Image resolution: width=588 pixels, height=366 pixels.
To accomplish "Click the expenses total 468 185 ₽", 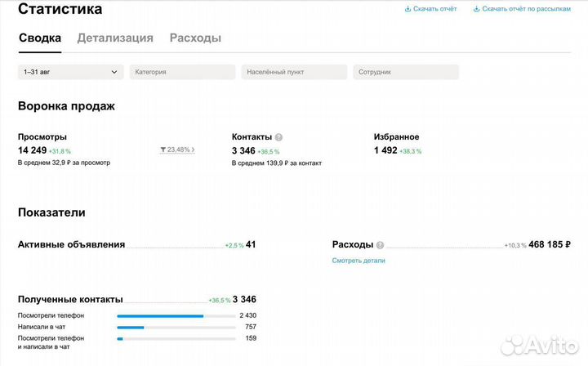I will pyautogui.click(x=550, y=244).
